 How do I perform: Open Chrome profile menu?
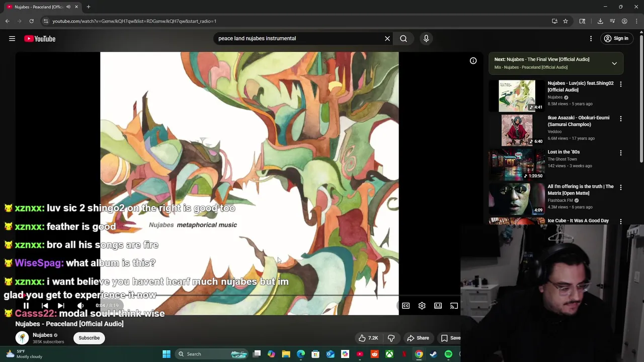pyautogui.click(x=624, y=21)
